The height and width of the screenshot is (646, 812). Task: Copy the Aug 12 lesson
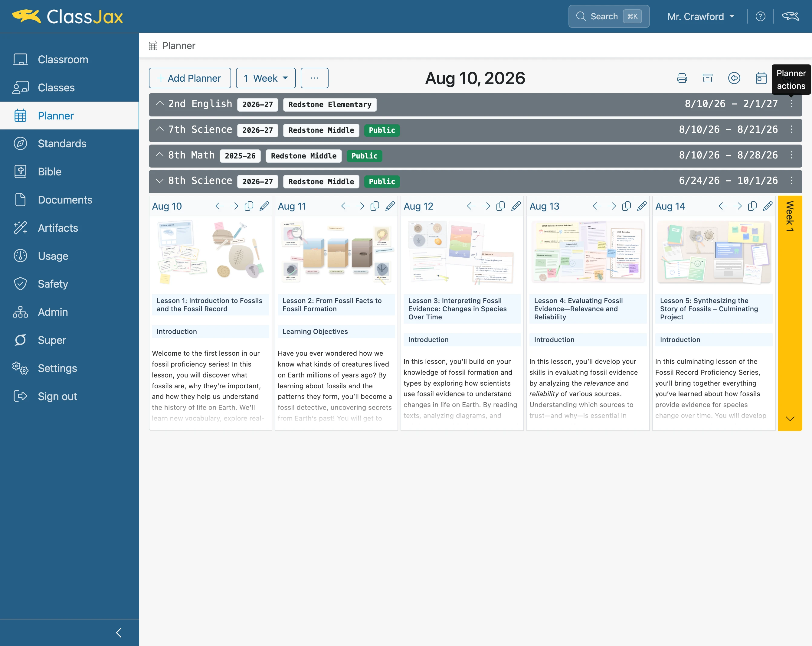click(500, 206)
